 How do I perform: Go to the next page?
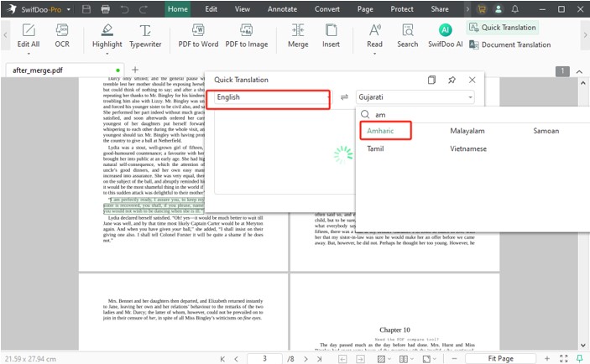(x=305, y=359)
